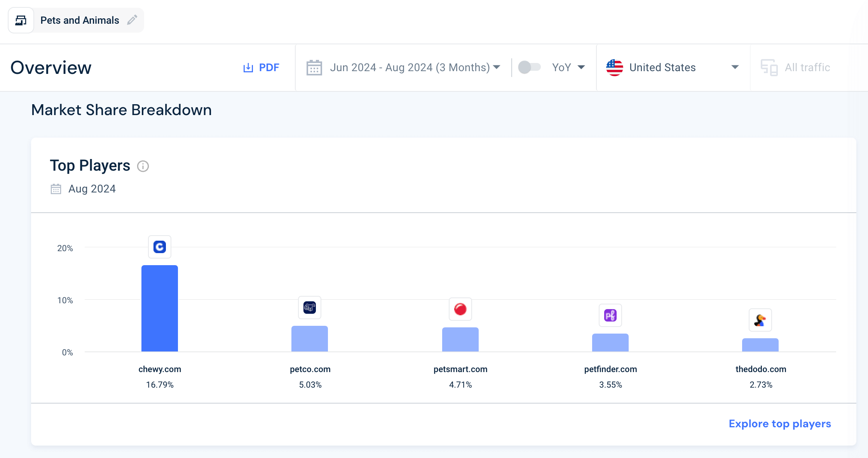Switch to the Overview section header
Viewport: 868px width, 458px height.
[x=51, y=67]
